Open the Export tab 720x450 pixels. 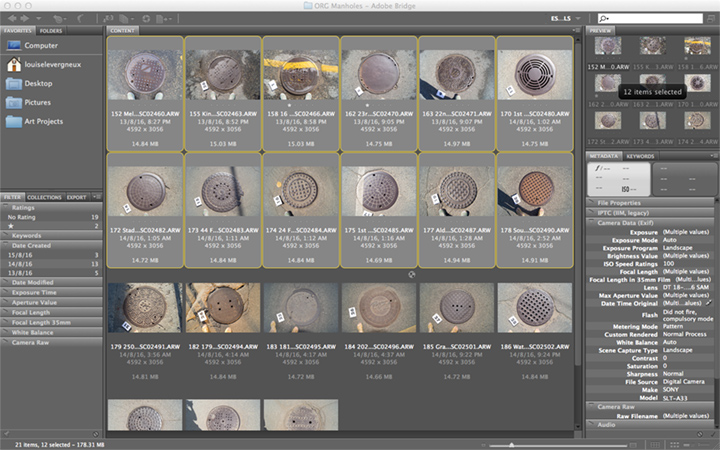coord(77,197)
